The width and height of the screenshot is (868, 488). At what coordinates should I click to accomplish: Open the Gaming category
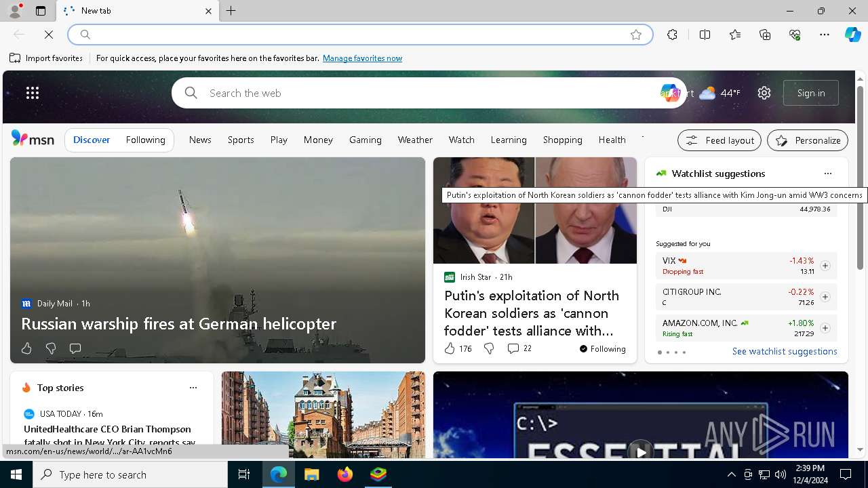coord(366,140)
